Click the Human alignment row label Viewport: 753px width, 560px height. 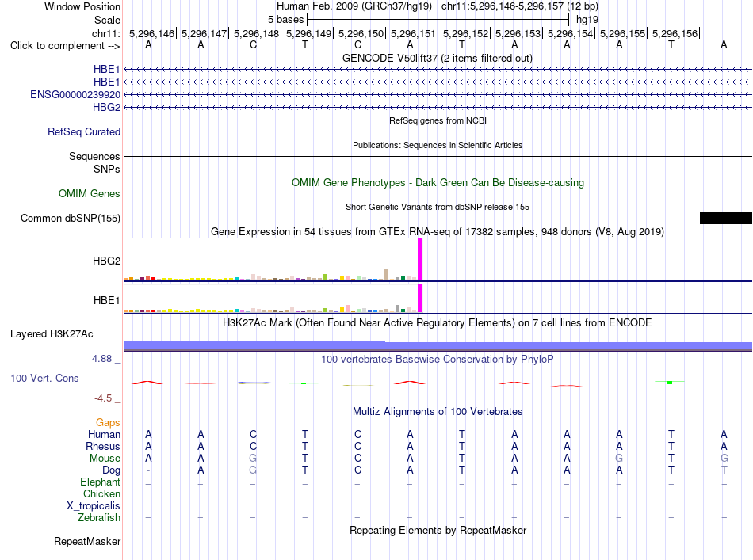click(104, 434)
